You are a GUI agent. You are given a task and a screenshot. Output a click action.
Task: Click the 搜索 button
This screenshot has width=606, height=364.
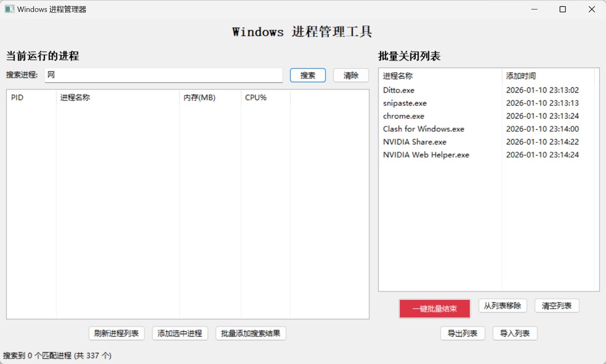point(308,75)
